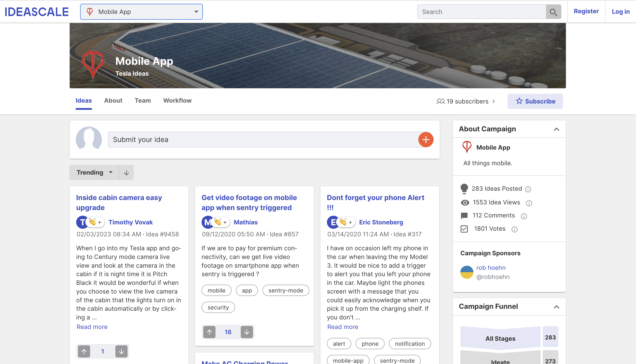Click info icon beside 1553 Idea Views
This screenshot has width=636, height=364.
(529, 203)
